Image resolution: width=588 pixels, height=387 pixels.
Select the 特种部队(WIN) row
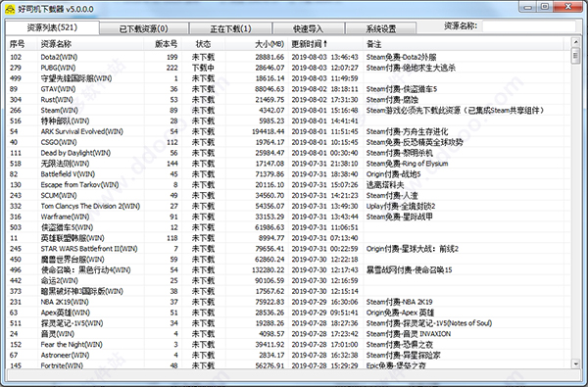pyautogui.click(x=289, y=121)
